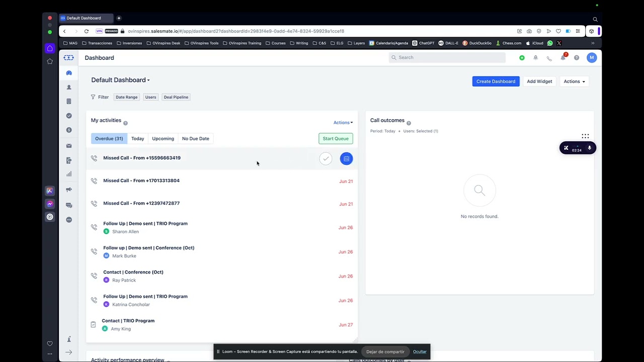The image size is (644, 362).
Task: Open the DuckDuckGo bookmark
Action: 477,43
